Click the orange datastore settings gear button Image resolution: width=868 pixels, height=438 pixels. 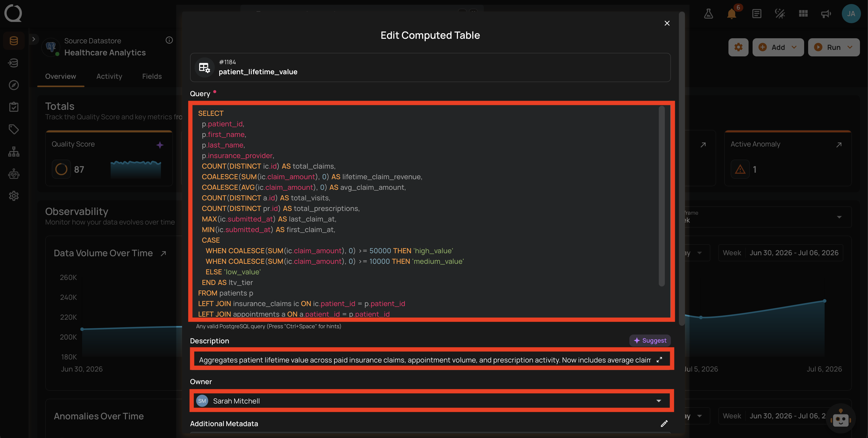[738, 47]
